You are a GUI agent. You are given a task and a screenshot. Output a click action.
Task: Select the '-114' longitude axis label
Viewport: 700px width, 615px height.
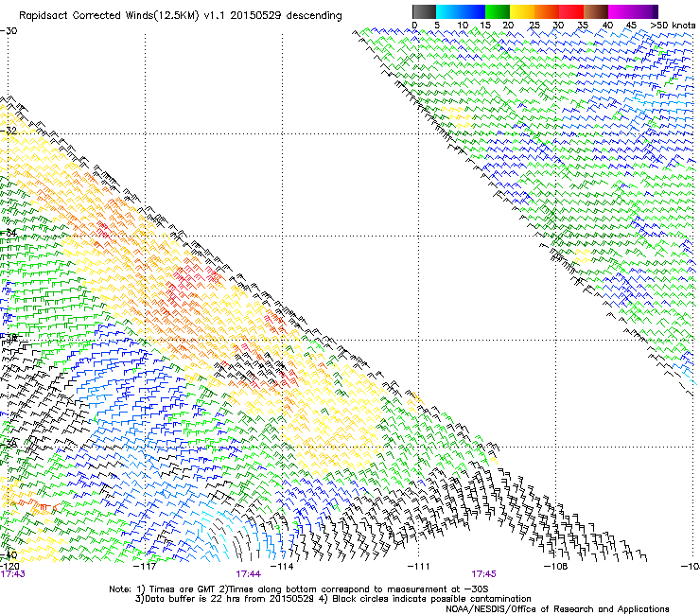click(x=283, y=567)
